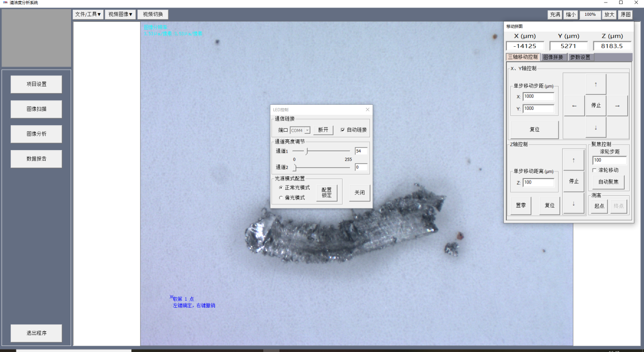Viewport: 644px width, 352px height.
Task: Click the 自动聚焦 button
Action: (x=608, y=182)
